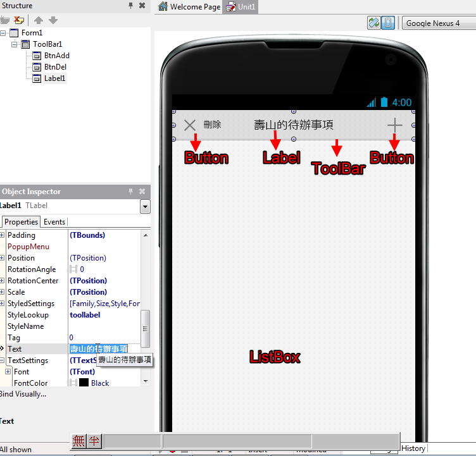Expand the StyledSettings property
The height and width of the screenshot is (456, 476).
pos(2,304)
